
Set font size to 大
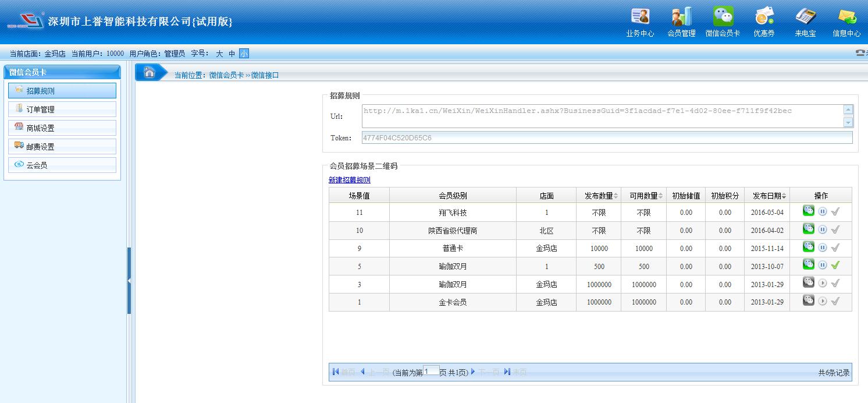coord(219,54)
